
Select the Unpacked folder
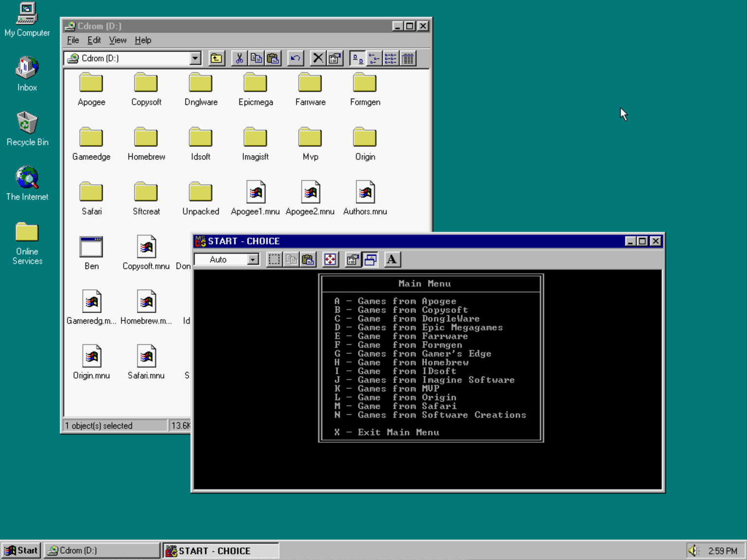[201, 199]
